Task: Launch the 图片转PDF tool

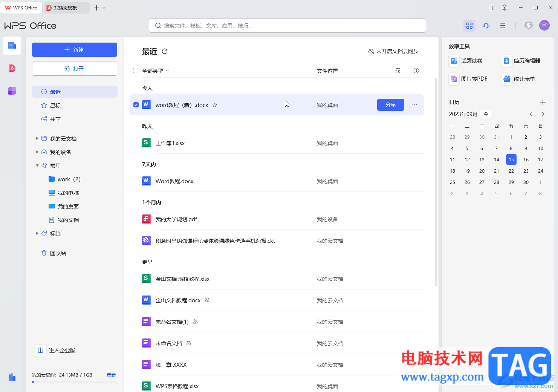Action: click(468, 79)
